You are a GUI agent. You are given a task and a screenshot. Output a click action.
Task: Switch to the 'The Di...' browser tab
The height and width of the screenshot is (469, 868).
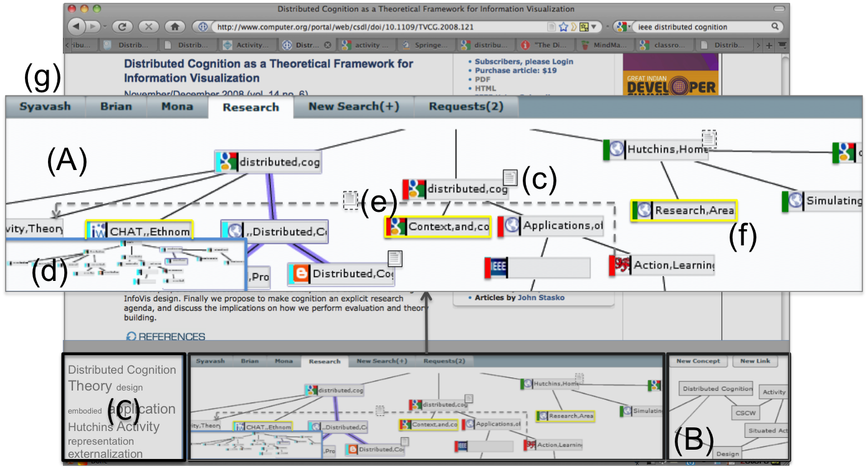click(545, 45)
